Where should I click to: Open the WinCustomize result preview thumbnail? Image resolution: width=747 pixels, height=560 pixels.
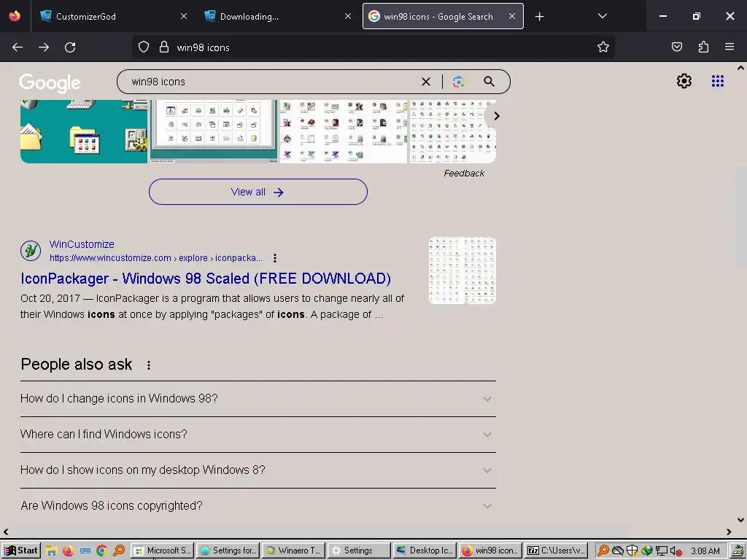click(462, 270)
